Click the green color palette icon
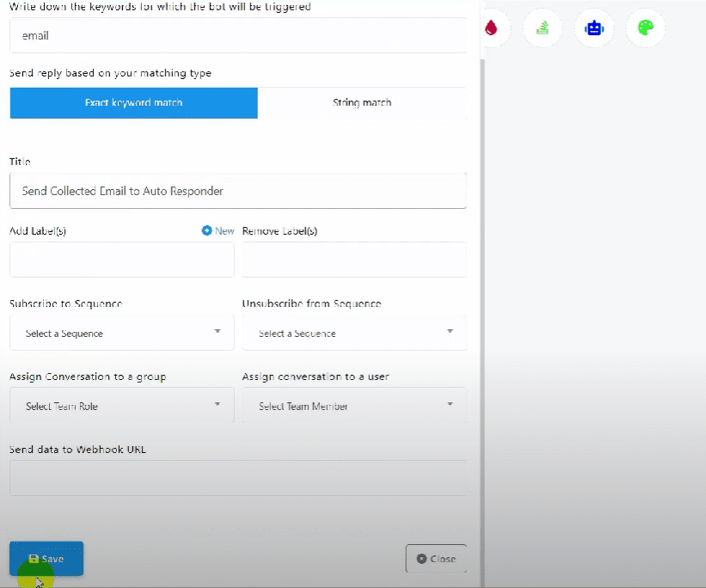This screenshot has height=588, width=706. (x=645, y=28)
